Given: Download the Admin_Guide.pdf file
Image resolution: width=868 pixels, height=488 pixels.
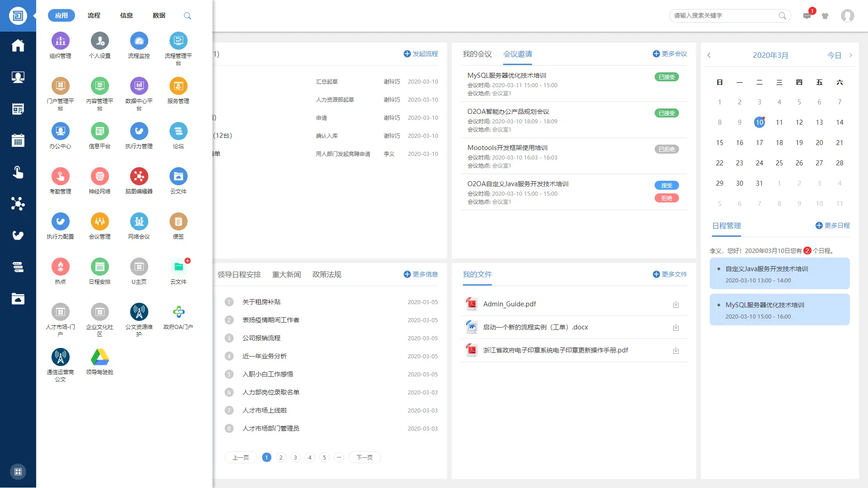Looking at the screenshot, I should click(x=675, y=305).
